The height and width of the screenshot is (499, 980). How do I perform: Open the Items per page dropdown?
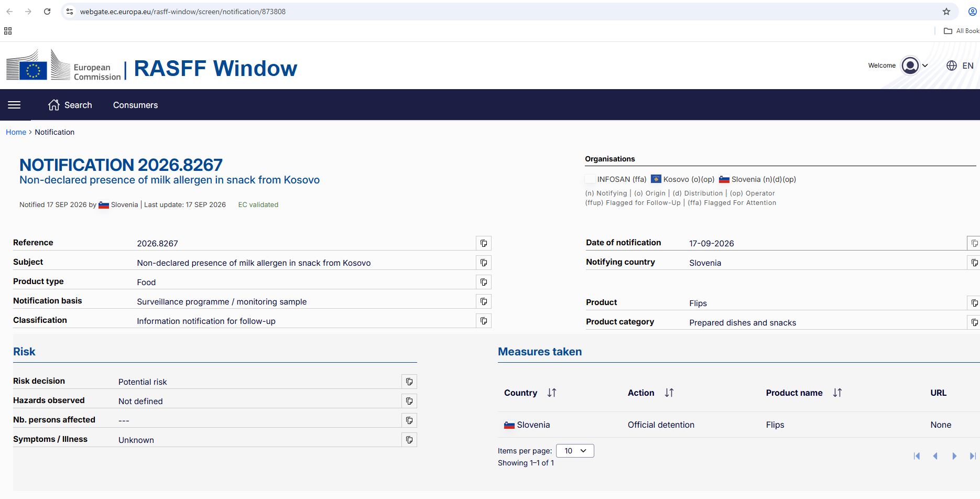pyautogui.click(x=575, y=451)
